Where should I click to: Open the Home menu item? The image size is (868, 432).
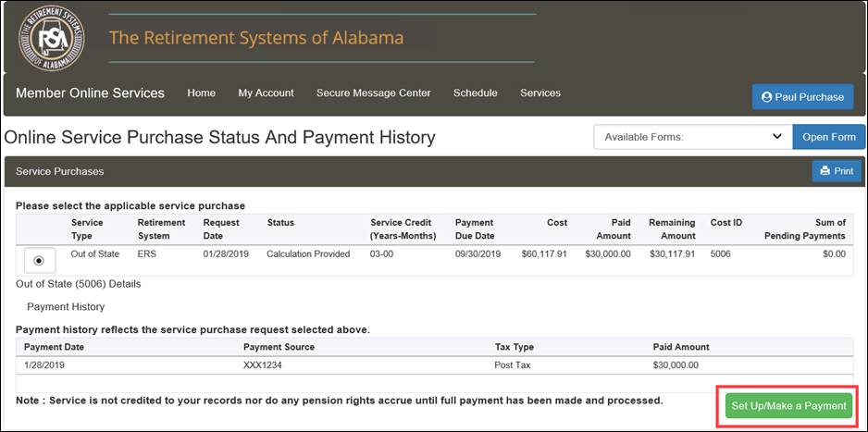coord(202,93)
